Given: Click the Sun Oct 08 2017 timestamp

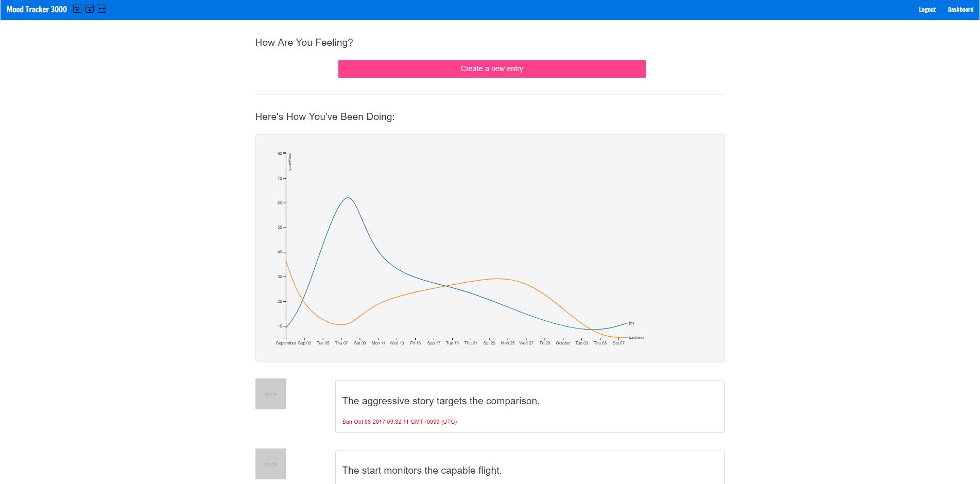Looking at the screenshot, I should 399,422.
